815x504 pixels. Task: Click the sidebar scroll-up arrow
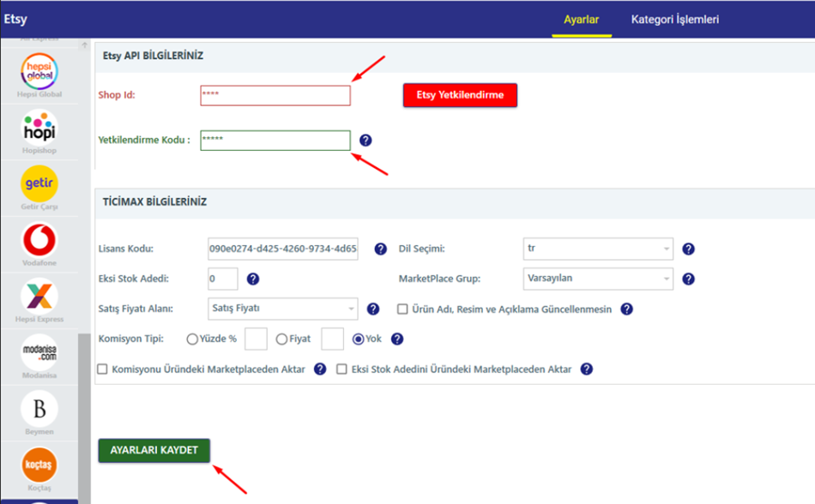pyautogui.click(x=84, y=45)
